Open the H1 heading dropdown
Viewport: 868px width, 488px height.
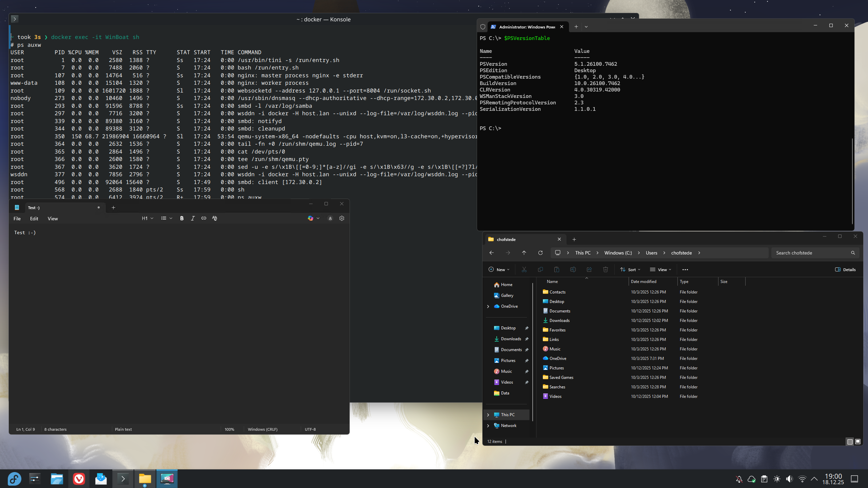coord(147,219)
